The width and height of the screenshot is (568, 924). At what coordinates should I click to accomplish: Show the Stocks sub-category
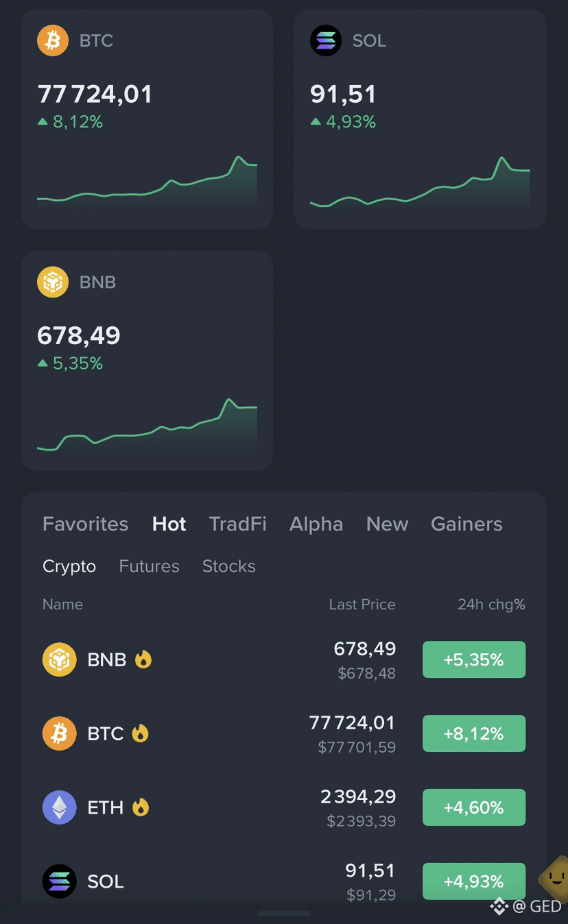229,566
